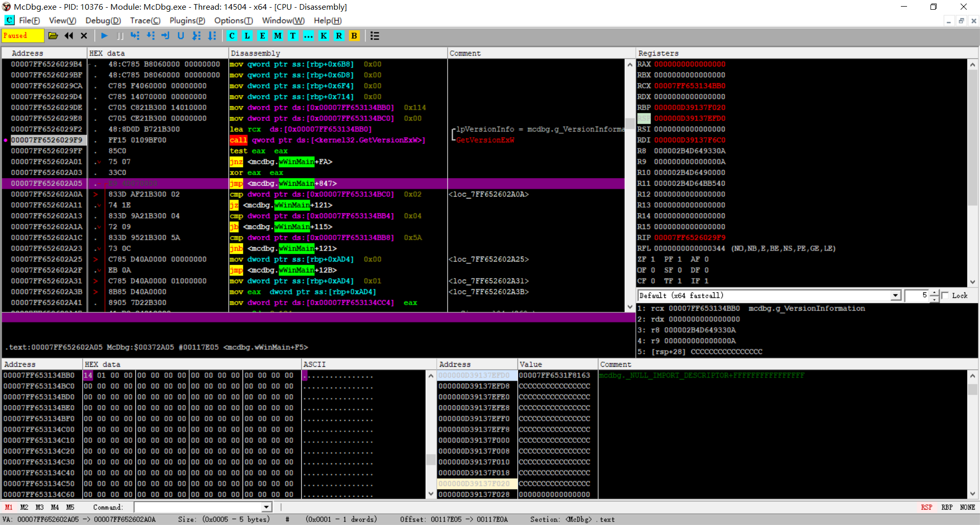980x525 pixels.
Task: Close the debuggee with the toolbar X icon
Action: coord(84,36)
